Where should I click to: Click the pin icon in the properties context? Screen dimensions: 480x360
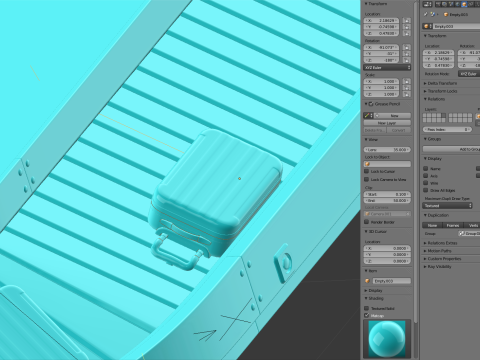click(426, 14)
